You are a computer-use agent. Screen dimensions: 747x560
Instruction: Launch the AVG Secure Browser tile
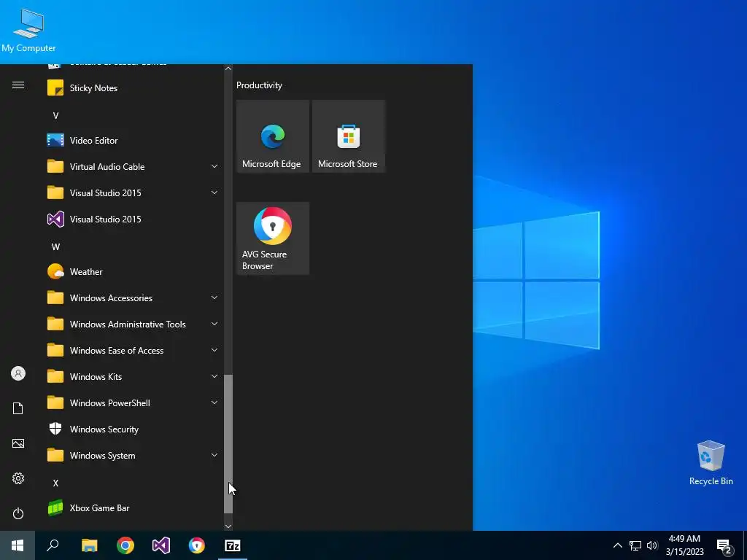pos(273,238)
